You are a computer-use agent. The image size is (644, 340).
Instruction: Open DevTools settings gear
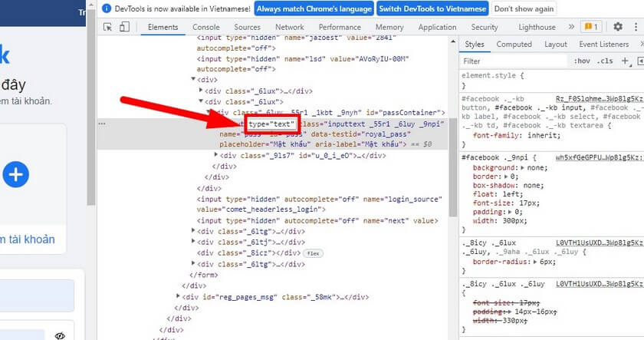pyautogui.click(x=618, y=27)
